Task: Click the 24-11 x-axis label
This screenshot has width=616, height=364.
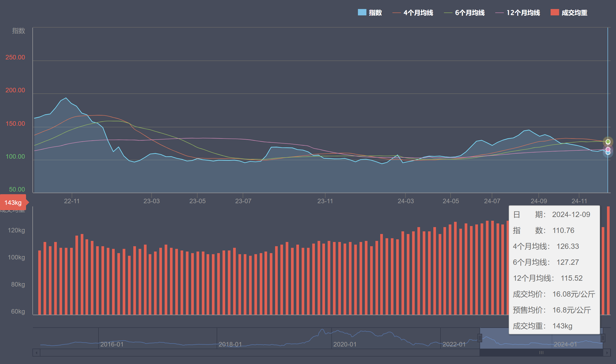Action: (x=579, y=201)
